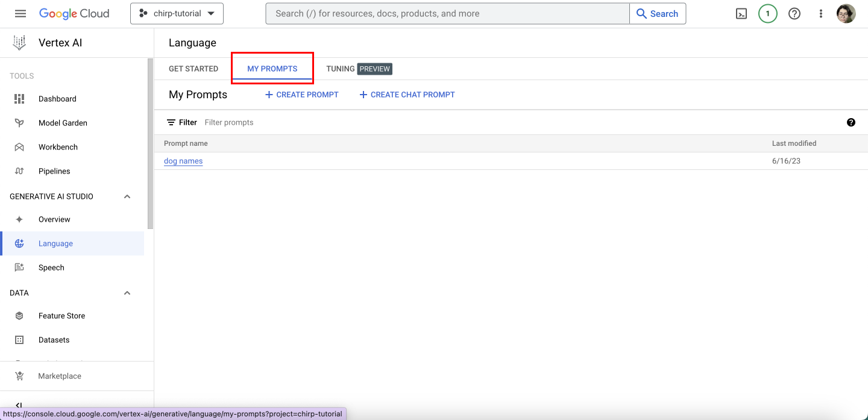Click the 6/16/23 date cell

[787, 161]
